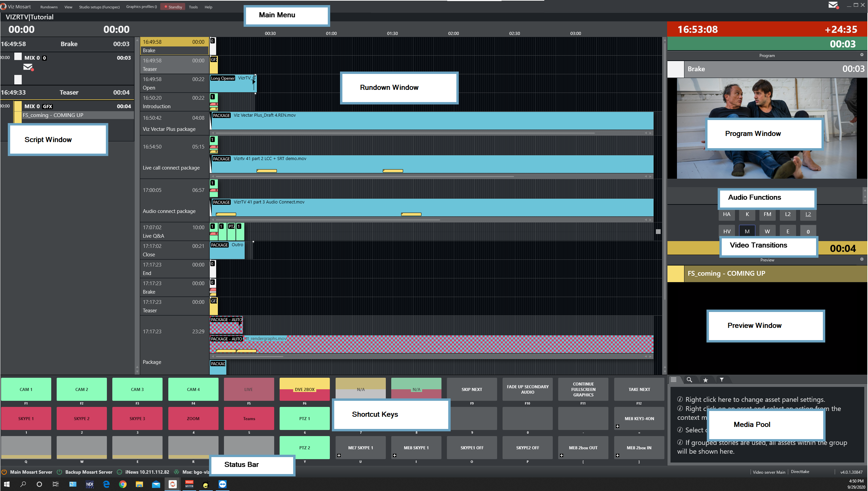Open VoiceMeeter from taskbar

[x=189, y=484]
